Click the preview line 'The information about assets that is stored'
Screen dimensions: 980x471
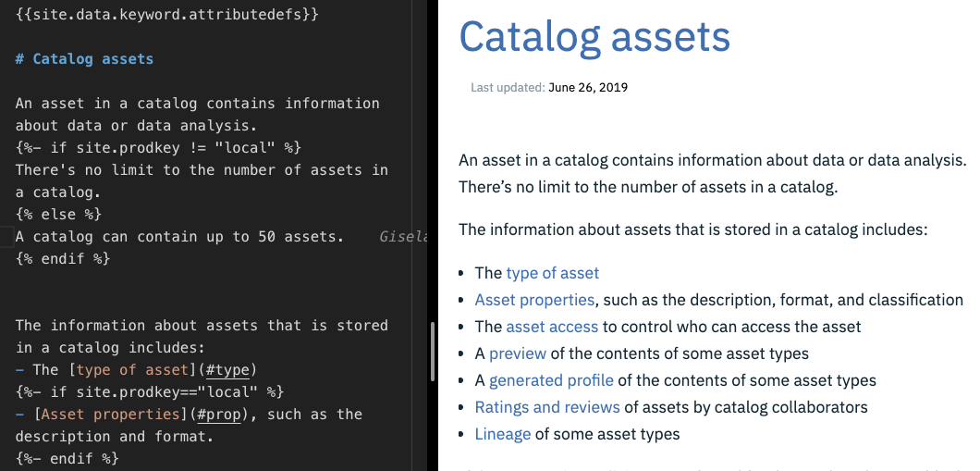tap(693, 229)
